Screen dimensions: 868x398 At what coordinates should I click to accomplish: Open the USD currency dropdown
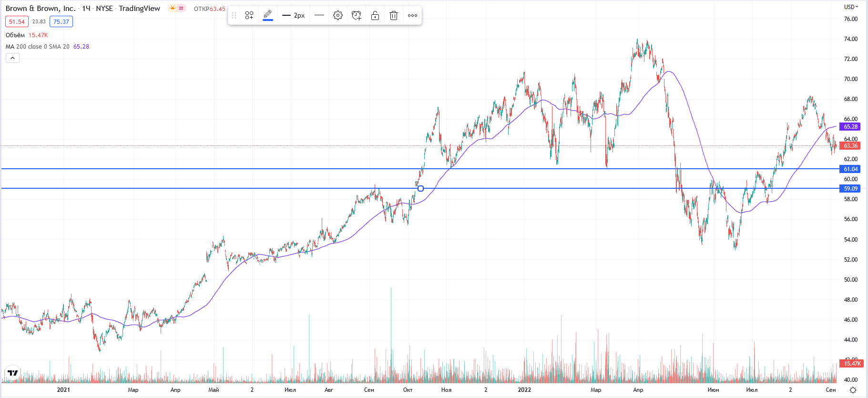(851, 7)
